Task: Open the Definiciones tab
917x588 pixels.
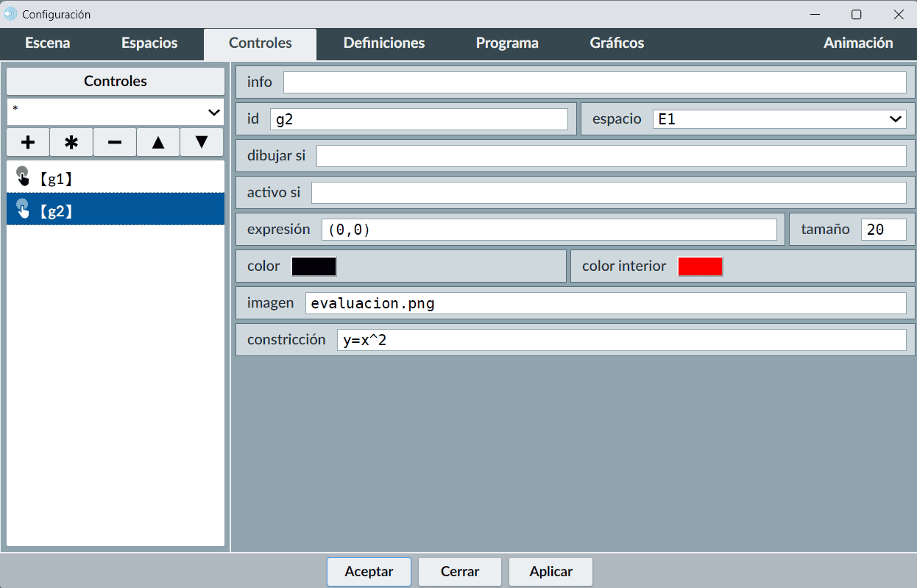Action: pyautogui.click(x=383, y=43)
